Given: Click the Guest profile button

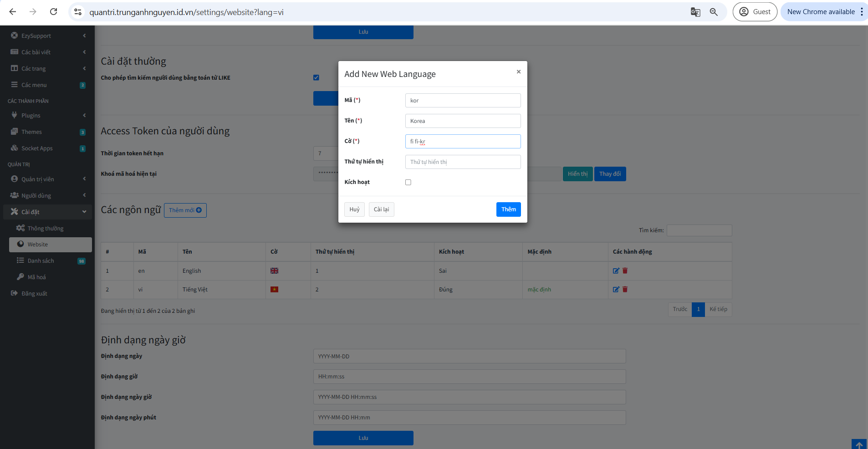Looking at the screenshot, I should [x=755, y=12].
